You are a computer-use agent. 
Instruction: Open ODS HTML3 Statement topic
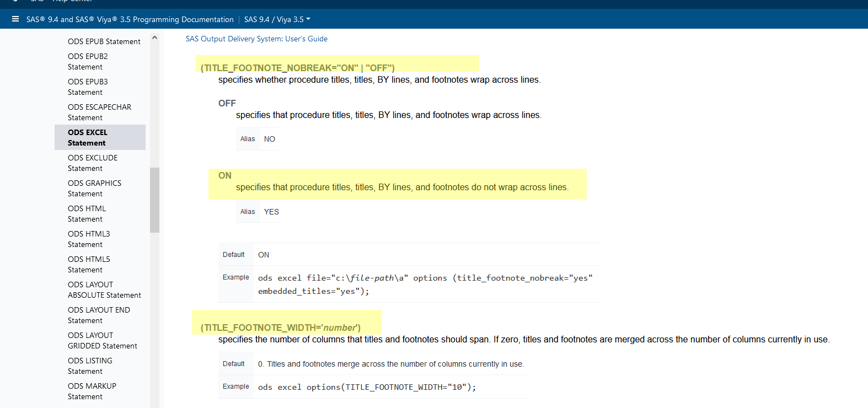[89, 239]
